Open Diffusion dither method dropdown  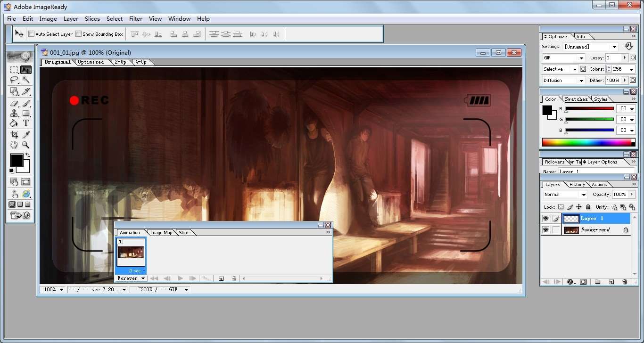click(563, 80)
